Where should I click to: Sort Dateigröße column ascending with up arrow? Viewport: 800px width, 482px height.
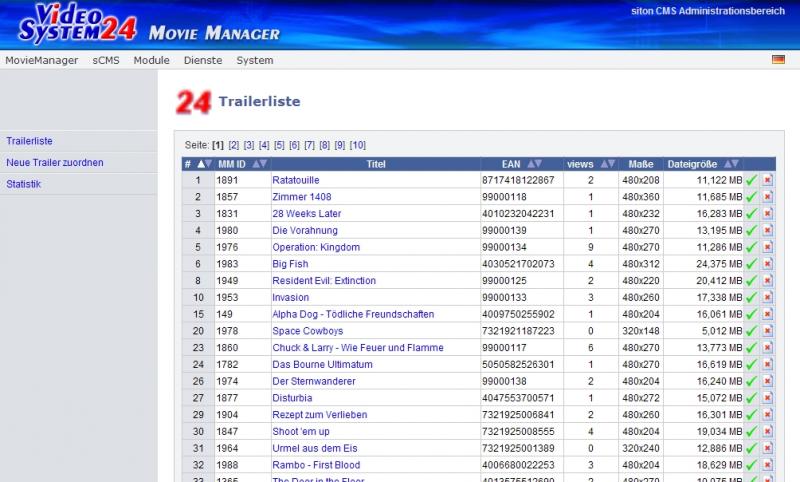(728, 164)
